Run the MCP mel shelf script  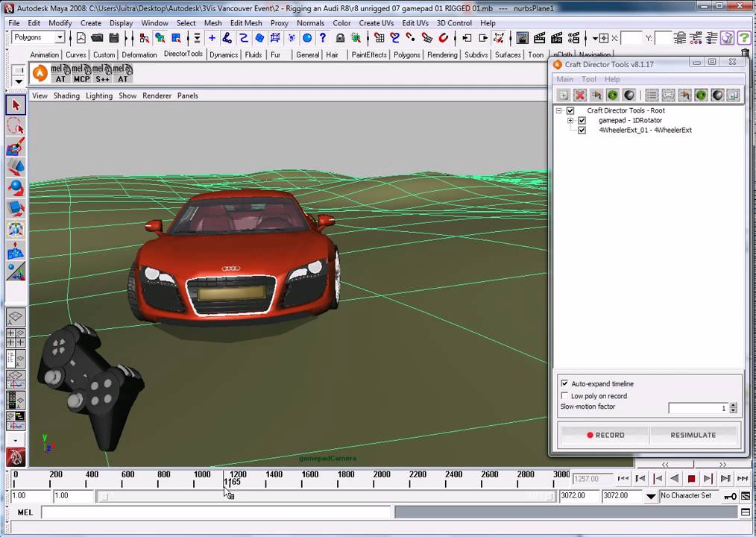click(81, 73)
